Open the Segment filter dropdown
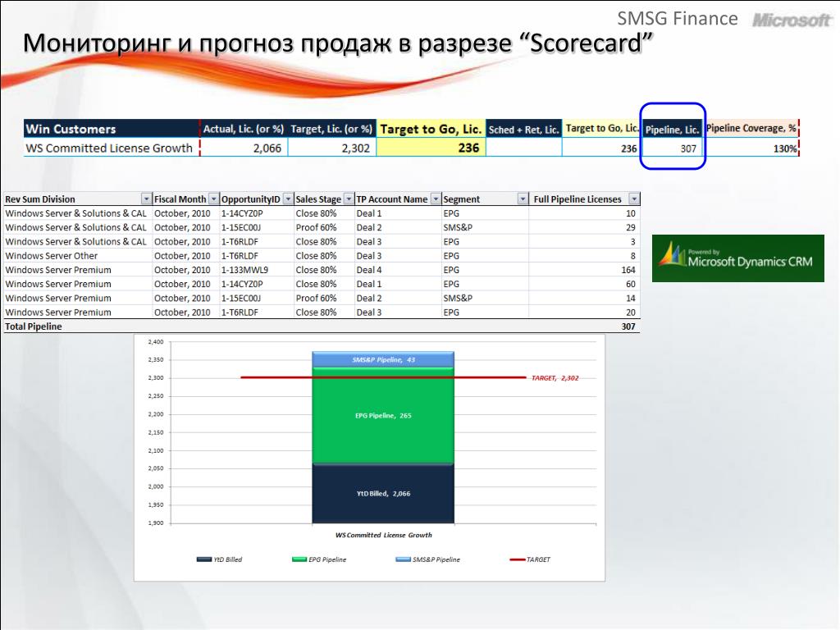840x630 pixels. (x=523, y=199)
